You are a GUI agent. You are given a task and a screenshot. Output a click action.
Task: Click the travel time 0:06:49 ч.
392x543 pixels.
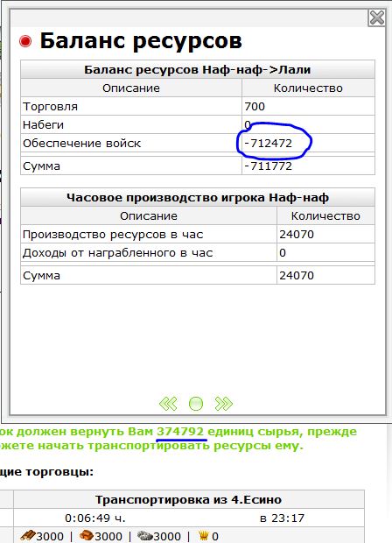point(95,518)
